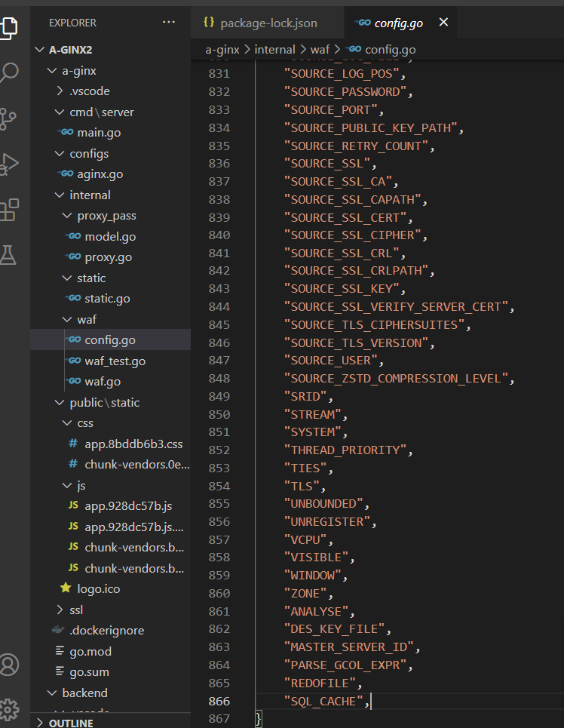Switch to the package-lock.json tab
Image resolution: width=564 pixels, height=728 pixels.
268,23
